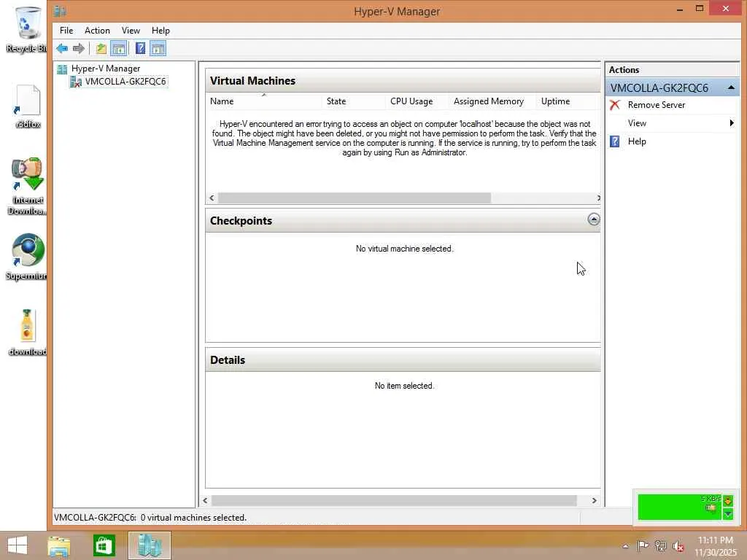Open the File menu

pyautogui.click(x=66, y=31)
